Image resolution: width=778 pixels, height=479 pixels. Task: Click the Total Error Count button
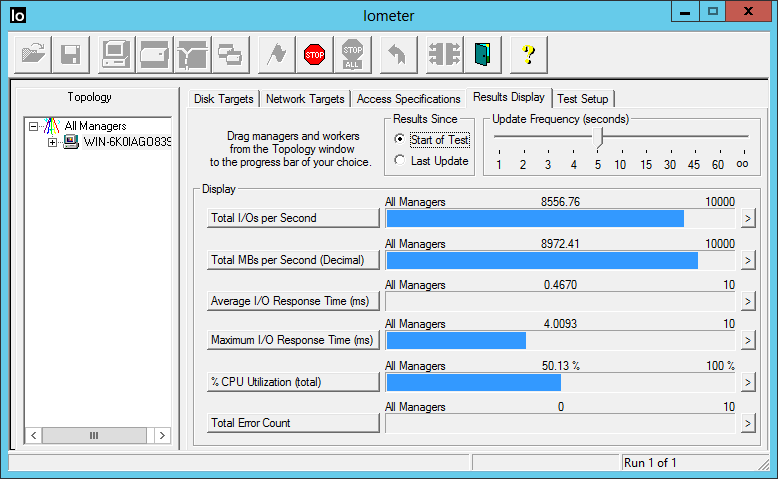(x=293, y=423)
